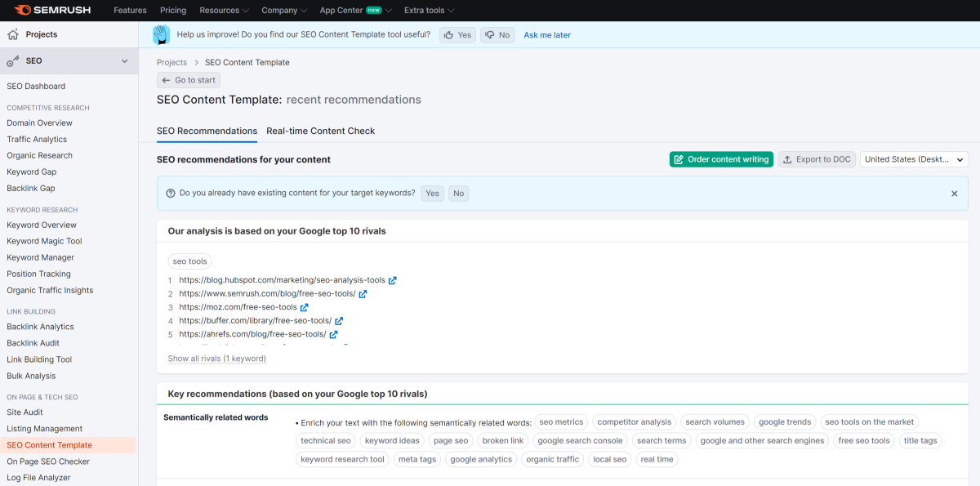
Task: Open Keyword Overview in sidebar
Action: [42, 225]
